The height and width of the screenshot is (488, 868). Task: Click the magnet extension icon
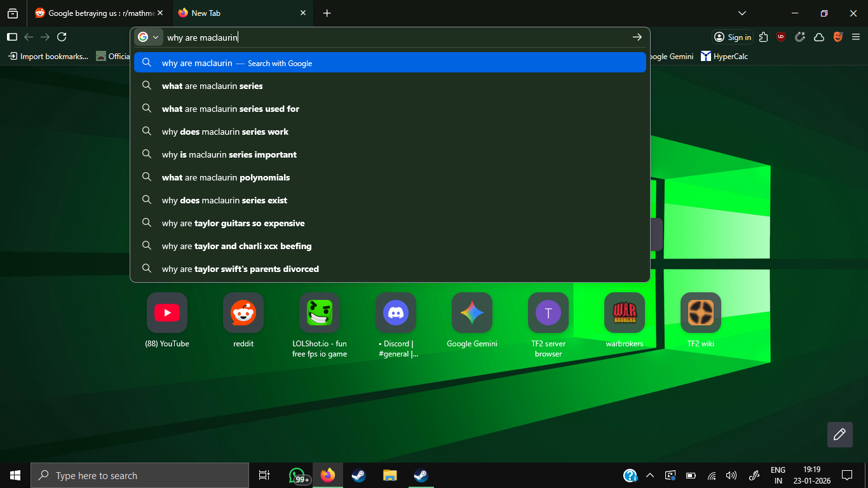click(x=800, y=37)
